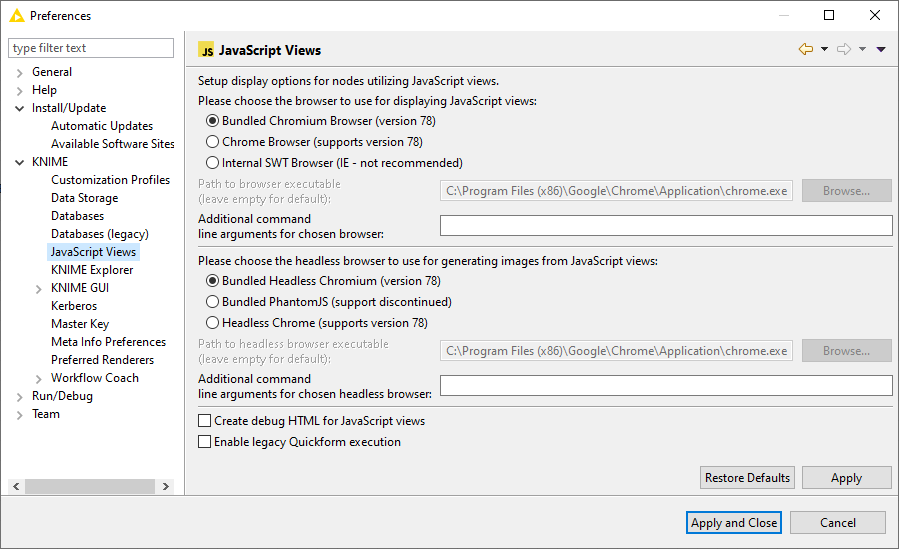Image resolution: width=899 pixels, height=549 pixels.
Task: Expand the Workflow Coach node
Action: click(39, 378)
